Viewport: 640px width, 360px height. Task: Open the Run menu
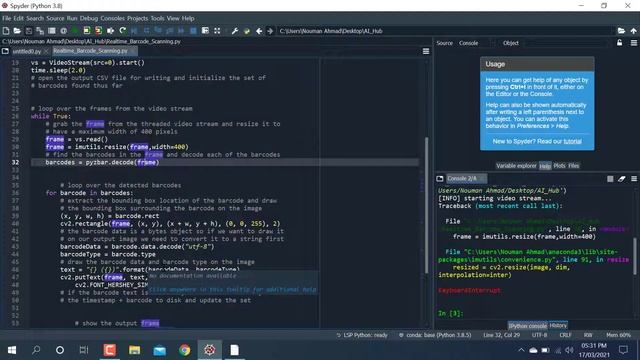72,18
